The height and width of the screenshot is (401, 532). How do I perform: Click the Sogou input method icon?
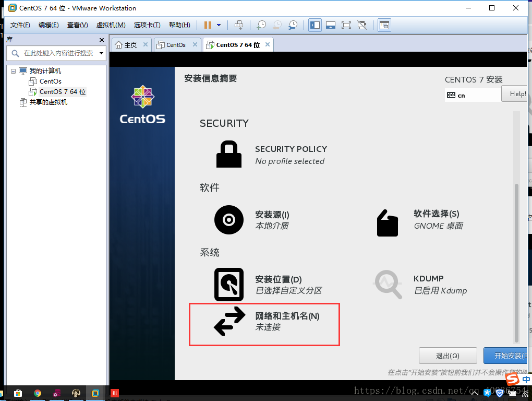pyautogui.click(x=512, y=379)
